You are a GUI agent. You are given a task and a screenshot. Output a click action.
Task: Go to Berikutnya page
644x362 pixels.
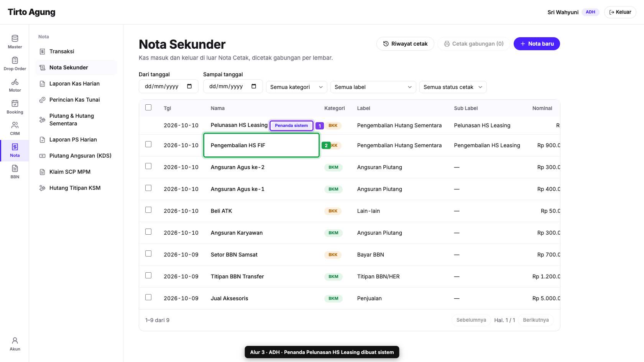[x=536, y=320]
